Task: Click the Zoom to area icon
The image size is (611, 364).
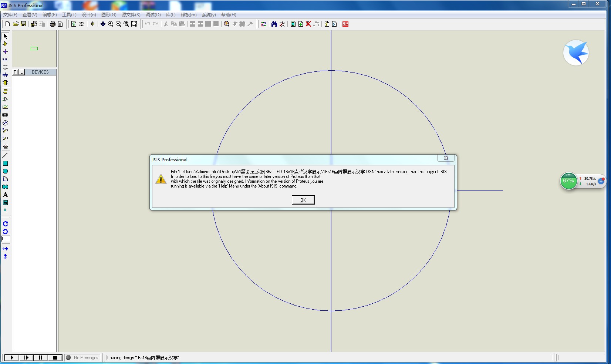Action: tap(134, 24)
